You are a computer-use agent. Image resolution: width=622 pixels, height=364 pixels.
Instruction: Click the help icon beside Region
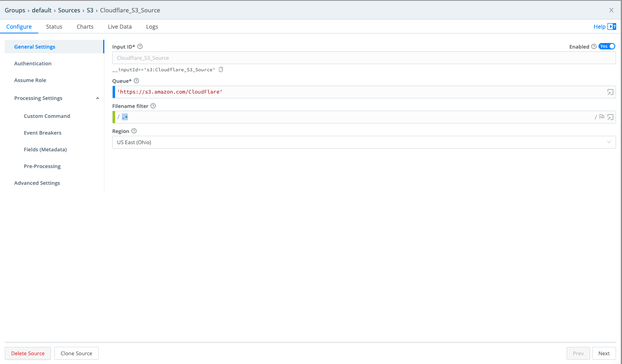coord(134,131)
